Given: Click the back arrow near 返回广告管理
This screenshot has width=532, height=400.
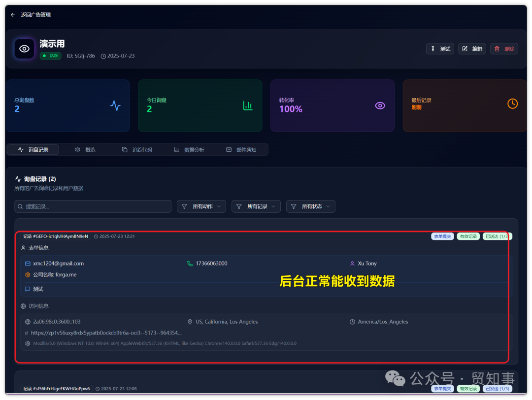Looking at the screenshot, I should point(13,15).
